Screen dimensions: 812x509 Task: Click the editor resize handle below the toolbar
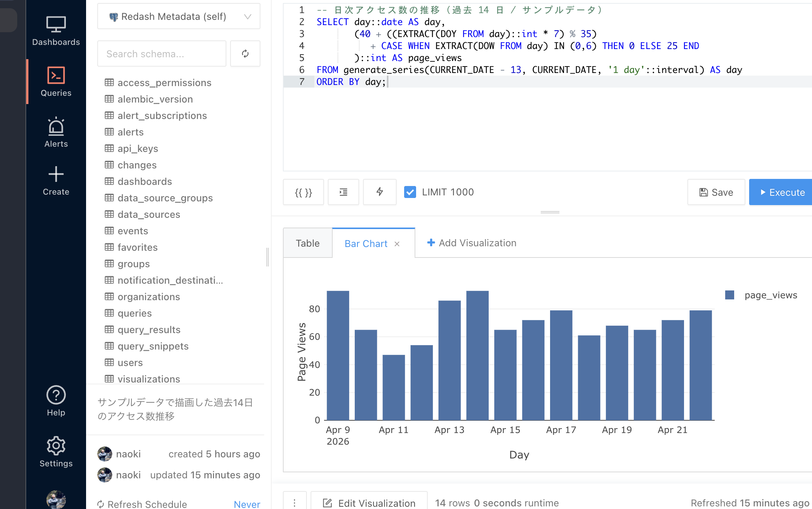click(x=550, y=212)
